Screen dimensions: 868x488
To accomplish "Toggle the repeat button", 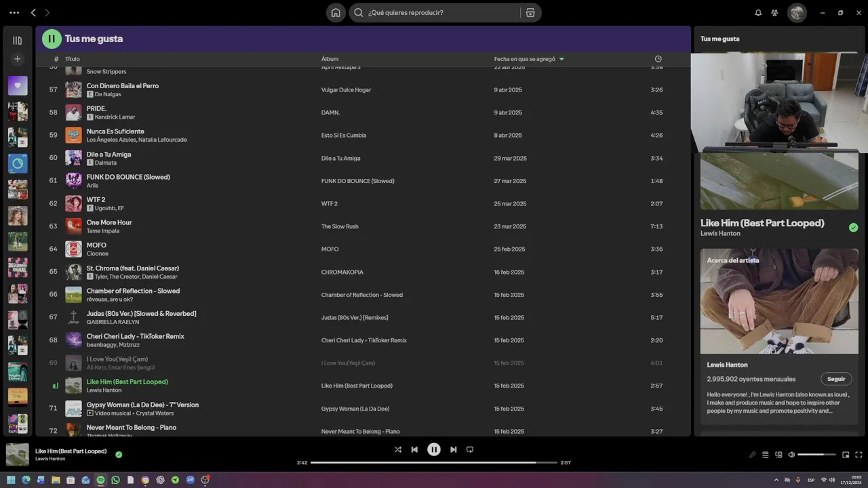I will tap(469, 449).
